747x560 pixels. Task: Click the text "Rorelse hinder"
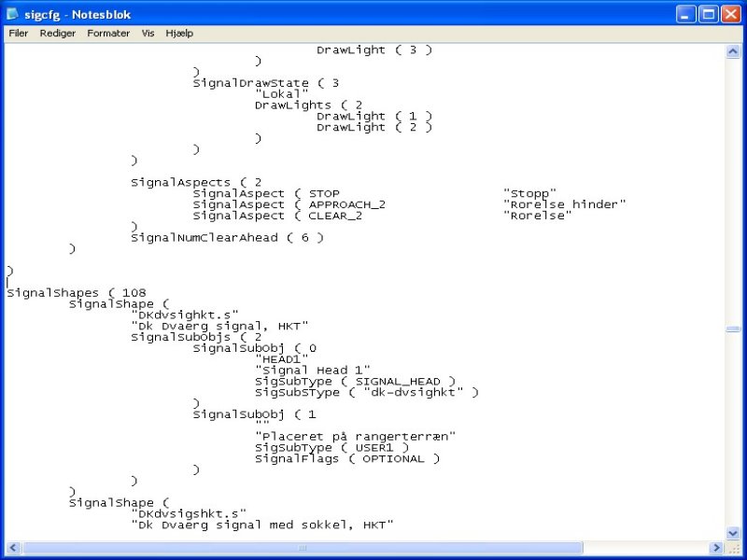pos(565,204)
